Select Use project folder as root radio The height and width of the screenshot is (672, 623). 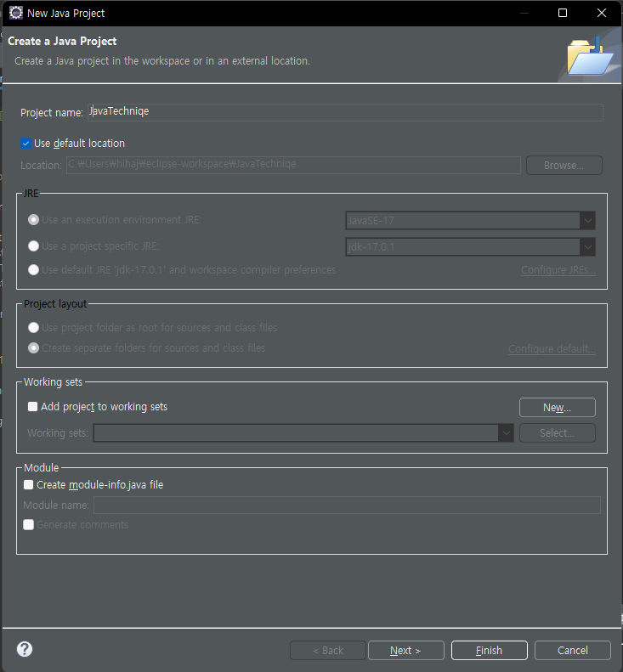coord(33,327)
